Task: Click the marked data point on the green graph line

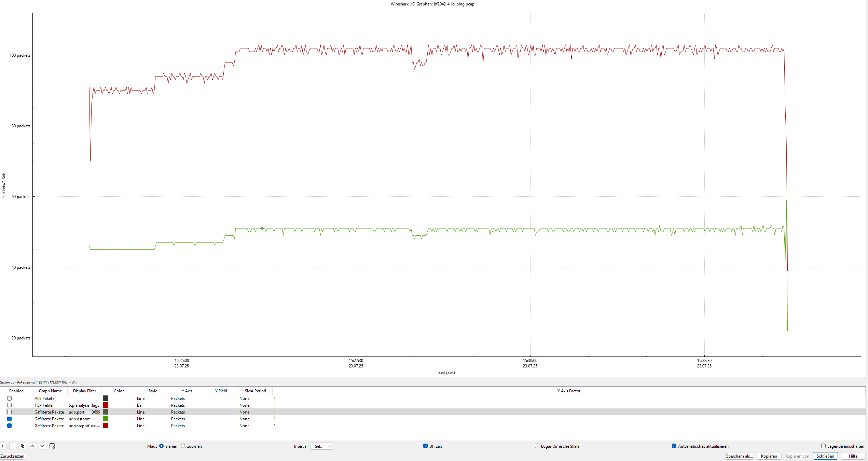Action: coord(262,228)
